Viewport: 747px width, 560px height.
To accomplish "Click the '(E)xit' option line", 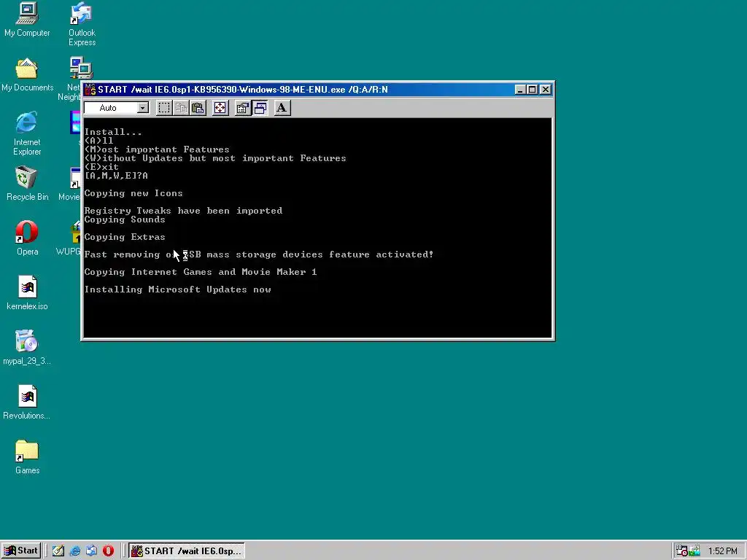I will point(101,167).
